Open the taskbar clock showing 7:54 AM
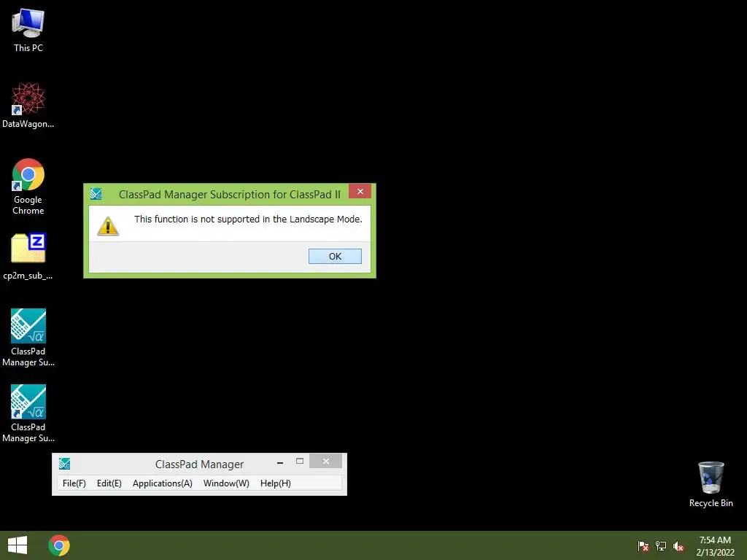 coord(715,545)
